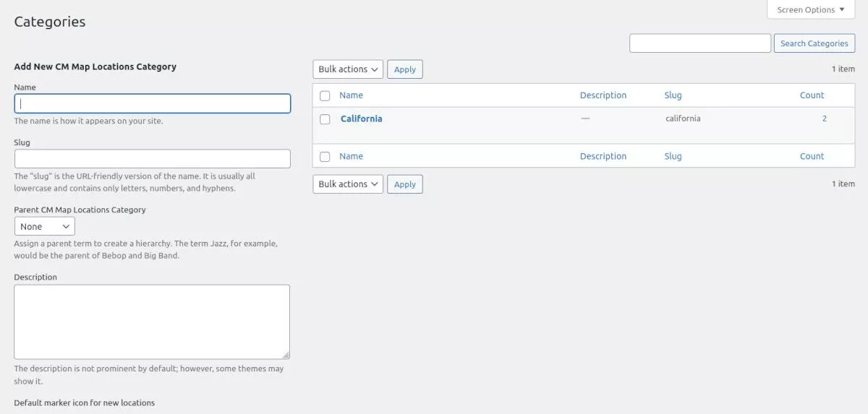Open the California category link

tap(361, 118)
